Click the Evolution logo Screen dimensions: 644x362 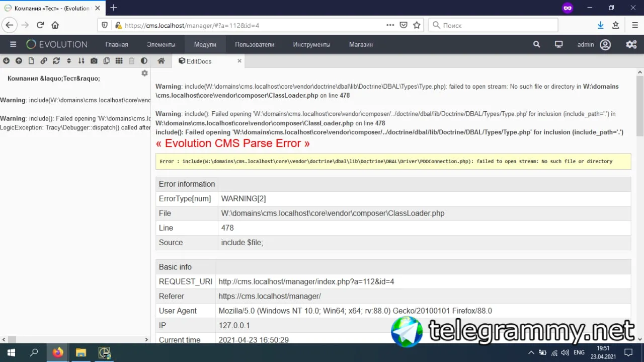coord(57,44)
